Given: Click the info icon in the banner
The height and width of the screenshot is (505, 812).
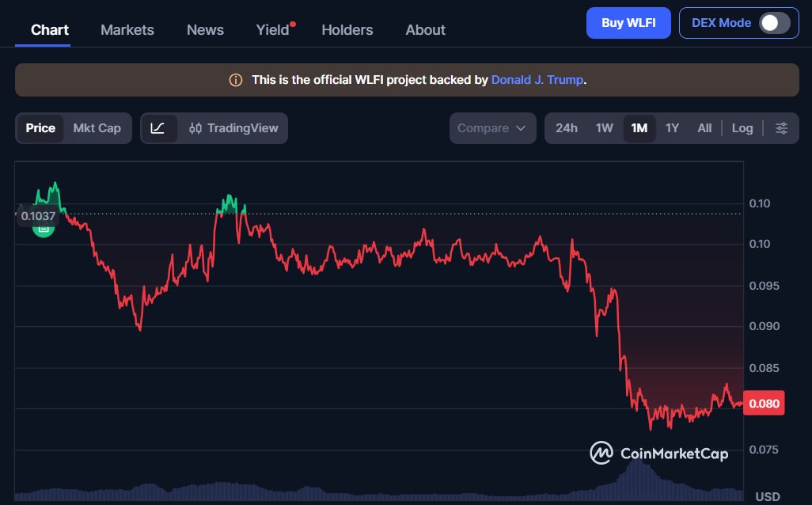Looking at the screenshot, I should 235,80.
